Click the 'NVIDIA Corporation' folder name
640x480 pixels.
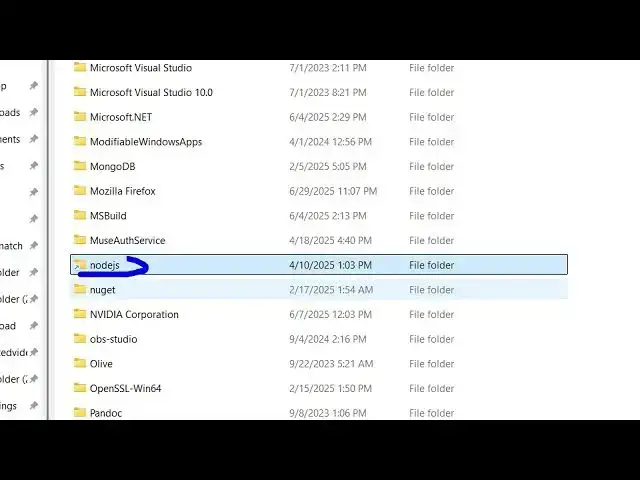(x=134, y=314)
